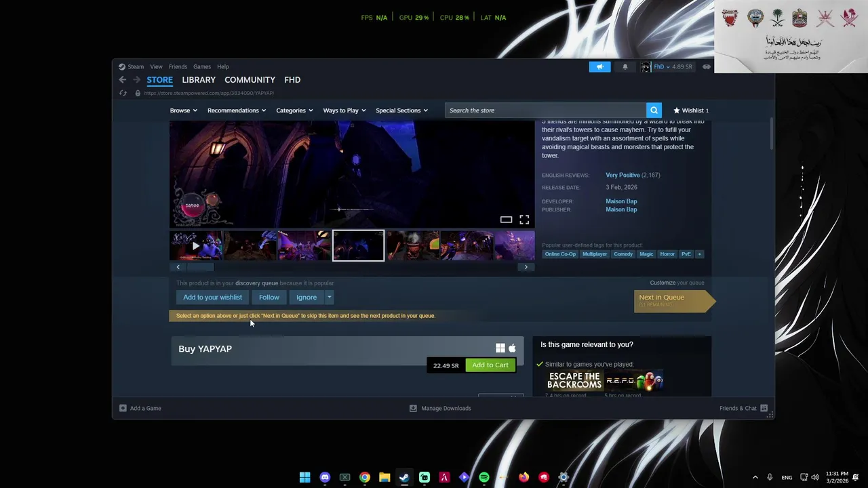
Task: Click the Ignore button
Action: click(307, 297)
